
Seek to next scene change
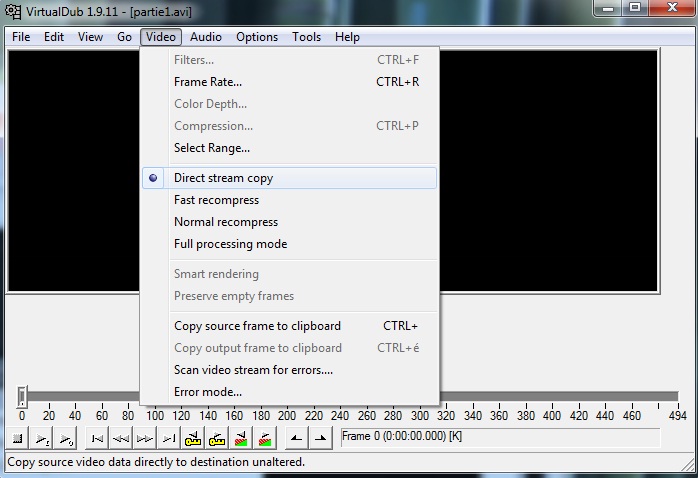(x=265, y=438)
